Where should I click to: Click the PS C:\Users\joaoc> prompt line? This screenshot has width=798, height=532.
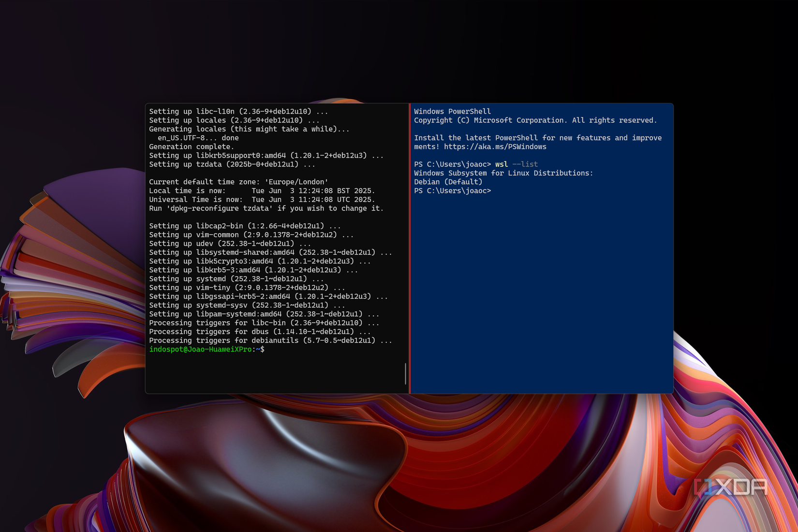(x=452, y=191)
